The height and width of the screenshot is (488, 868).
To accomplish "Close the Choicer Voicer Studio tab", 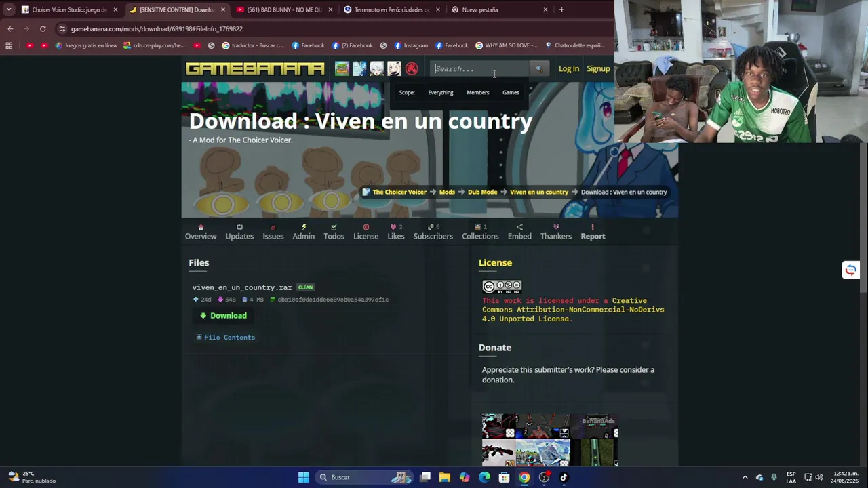I will pos(115,9).
